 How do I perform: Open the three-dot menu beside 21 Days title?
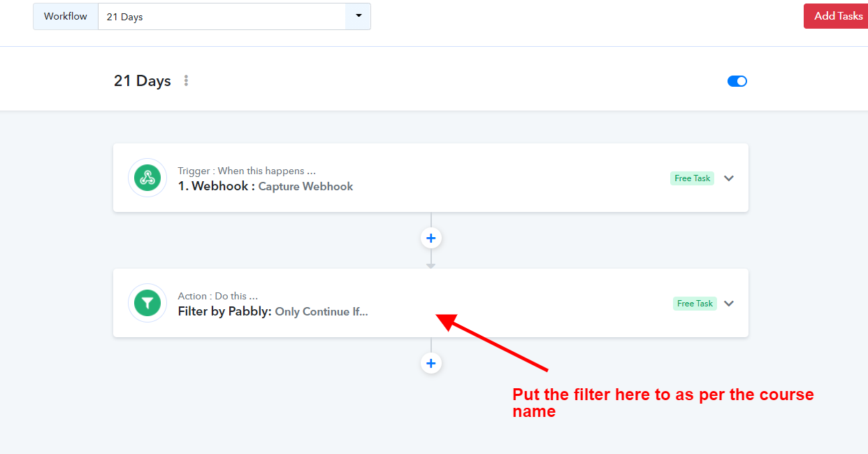pos(186,81)
